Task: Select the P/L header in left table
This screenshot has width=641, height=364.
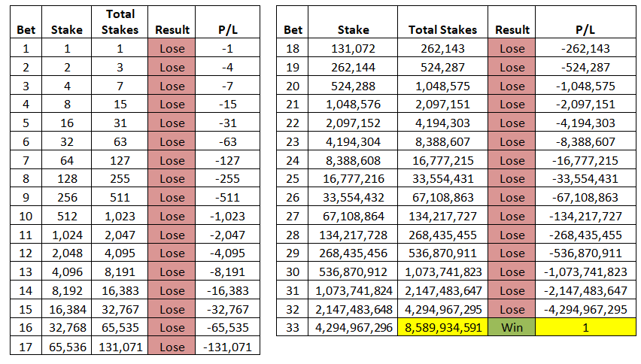Action: [228, 30]
